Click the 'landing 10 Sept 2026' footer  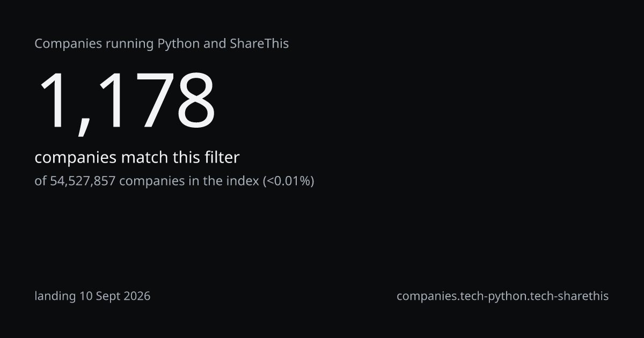click(92, 296)
